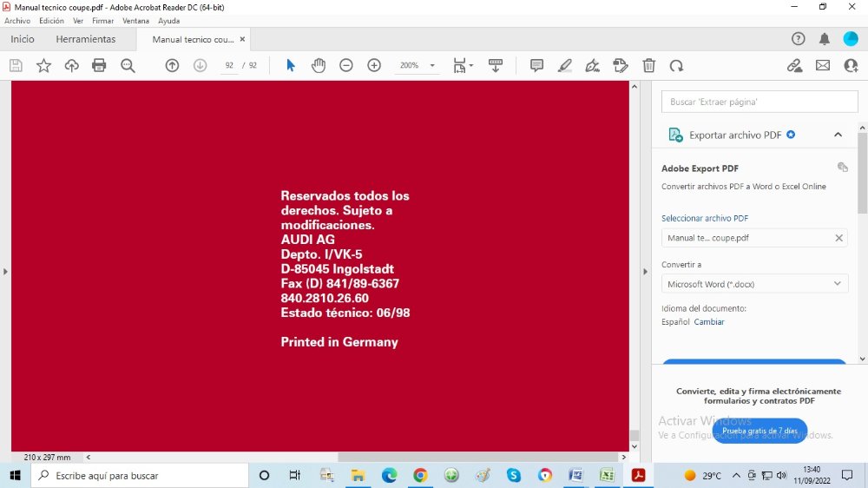Click the Cambiar language link
868x488 pixels.
point(709,322)
